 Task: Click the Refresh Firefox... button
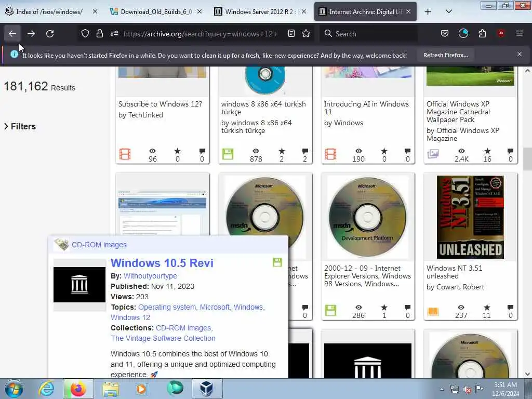coord(446,55)
